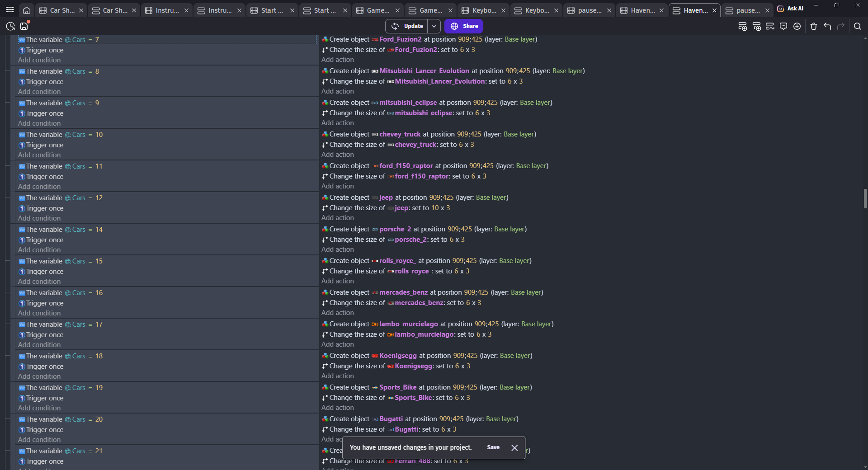Undo the last change
868x470 pixels.
point(827,26)
